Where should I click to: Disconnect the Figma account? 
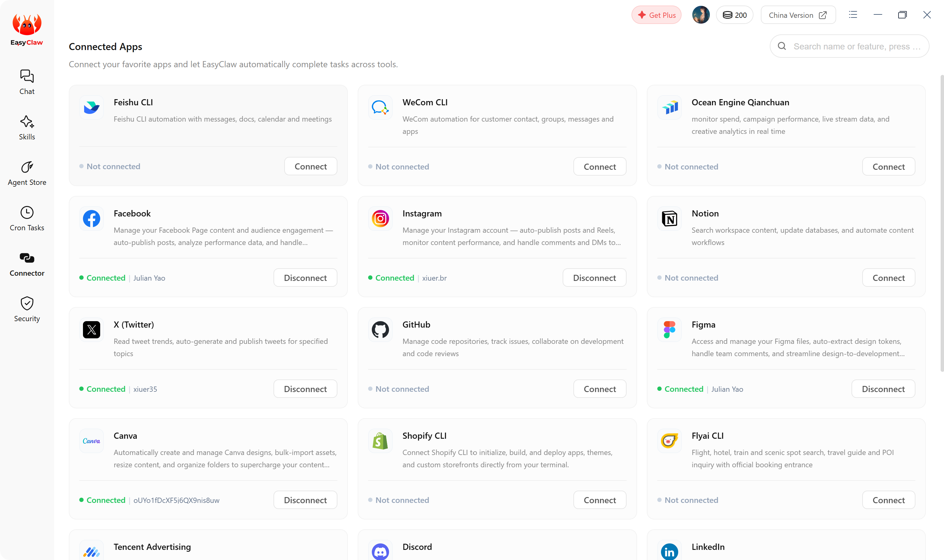883,389
